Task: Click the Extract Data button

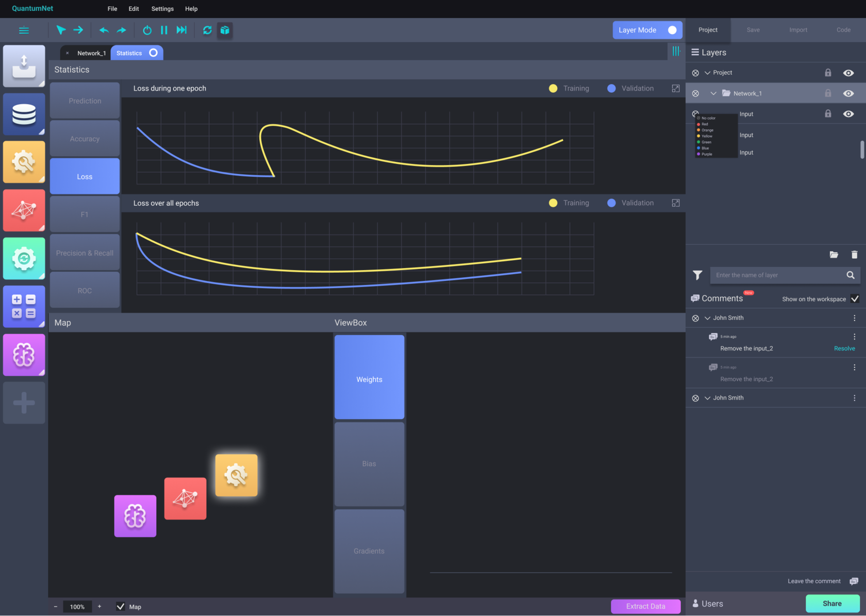Action: 645,606
